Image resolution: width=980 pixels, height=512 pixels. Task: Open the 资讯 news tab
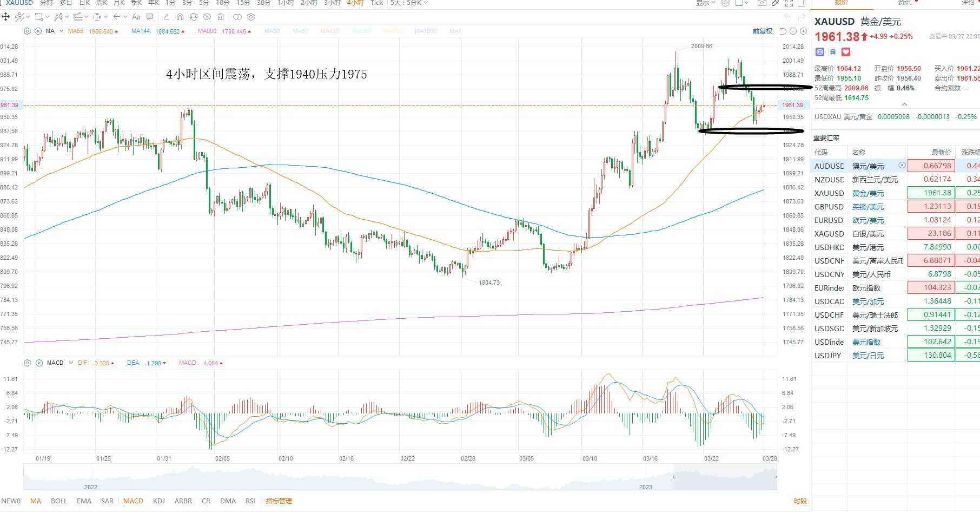[905, 2]
